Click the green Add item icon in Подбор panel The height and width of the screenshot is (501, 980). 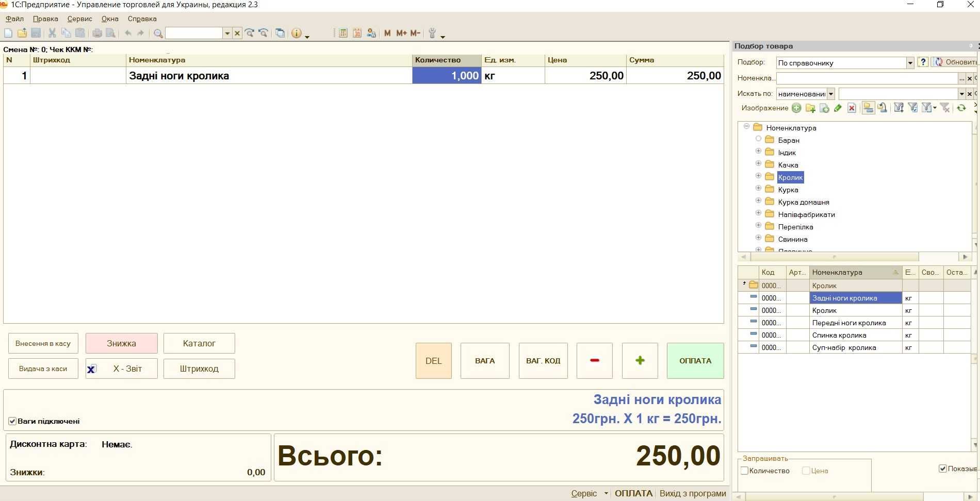point(796,108)
